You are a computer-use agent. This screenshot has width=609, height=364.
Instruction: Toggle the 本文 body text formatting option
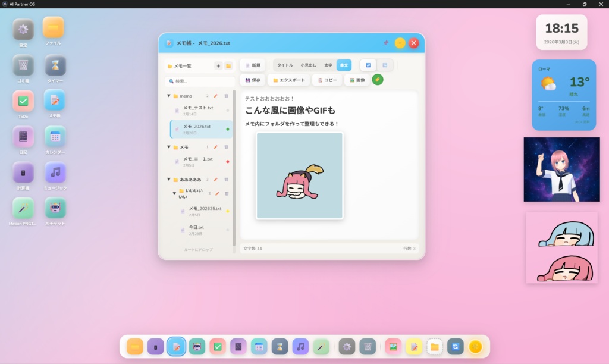coord(343,65)
